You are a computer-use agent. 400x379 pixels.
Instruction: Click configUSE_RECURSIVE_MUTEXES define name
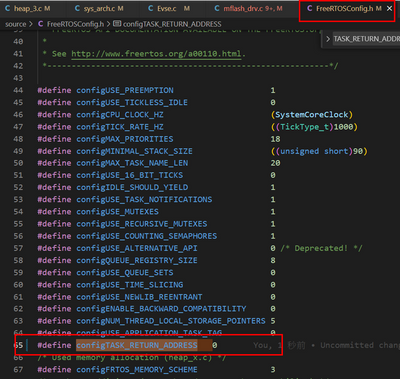[142, 224]
